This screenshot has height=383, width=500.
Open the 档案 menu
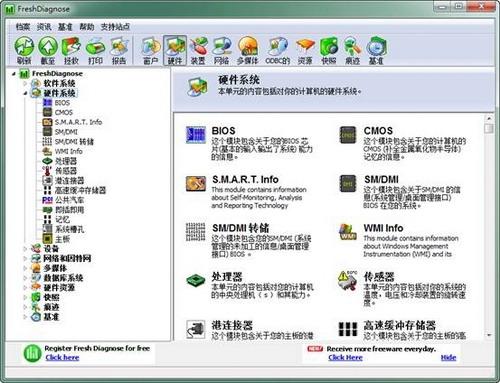click(23, 27)
